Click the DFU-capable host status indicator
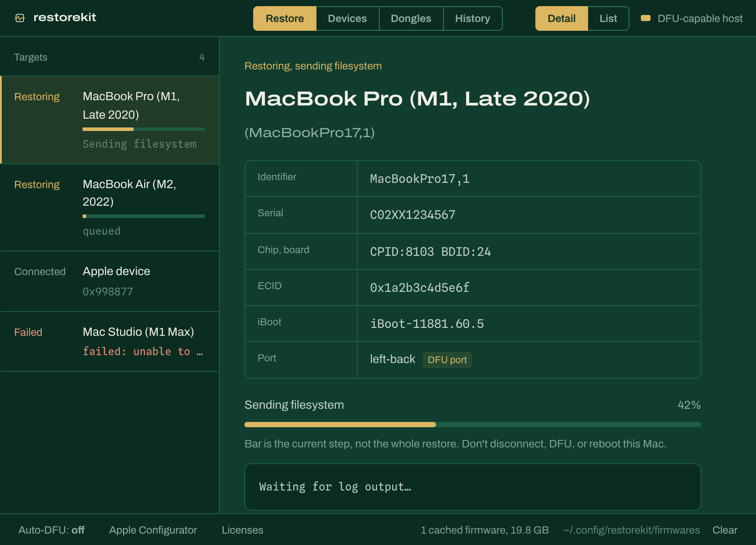This screenshot has height=545, width=756. (x=691, y=18)
